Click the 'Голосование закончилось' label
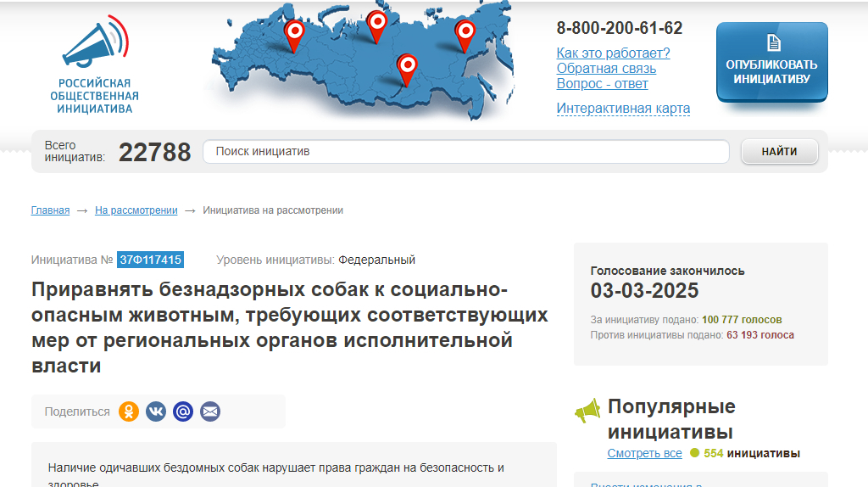The image size is (868, 487). (x=667, y=271)
